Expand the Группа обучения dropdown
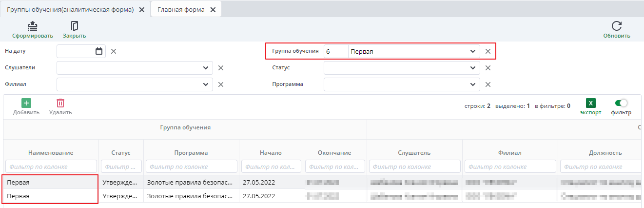Screen dimensions: 644x208 click(472, 51)
